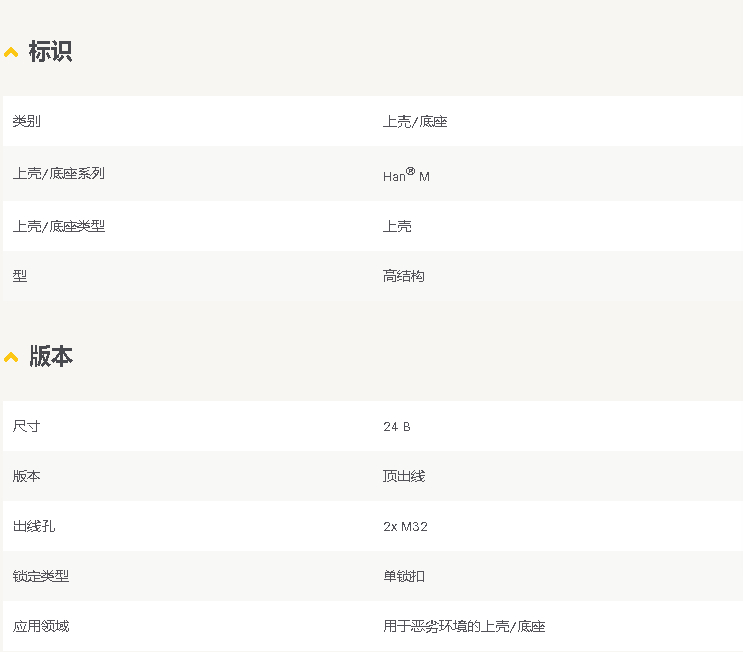The image size is (743, 652).
Task: Select the 类别 row label
Action: pyautogui.click(x=27, y=121)
